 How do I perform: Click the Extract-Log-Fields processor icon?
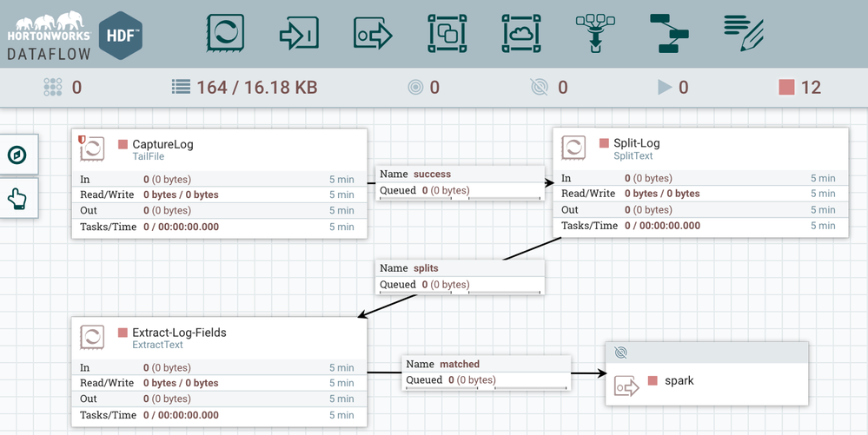pyautogui.click(x=91, y=337)
